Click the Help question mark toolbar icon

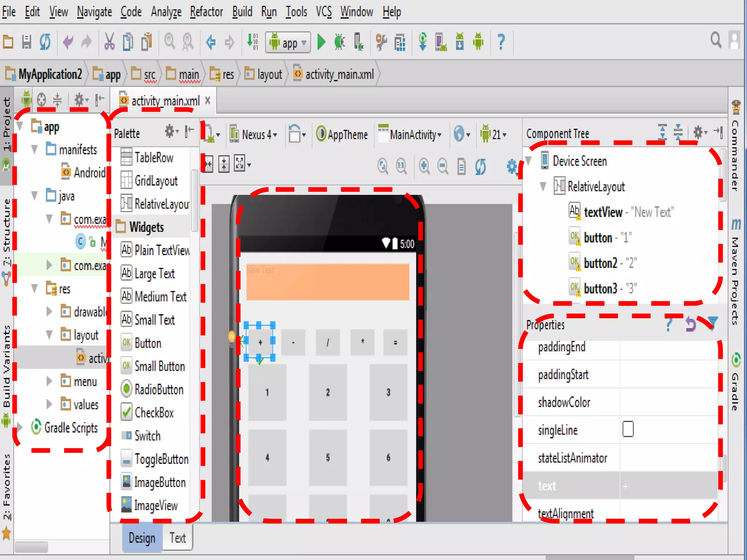(x=501, y=42)
